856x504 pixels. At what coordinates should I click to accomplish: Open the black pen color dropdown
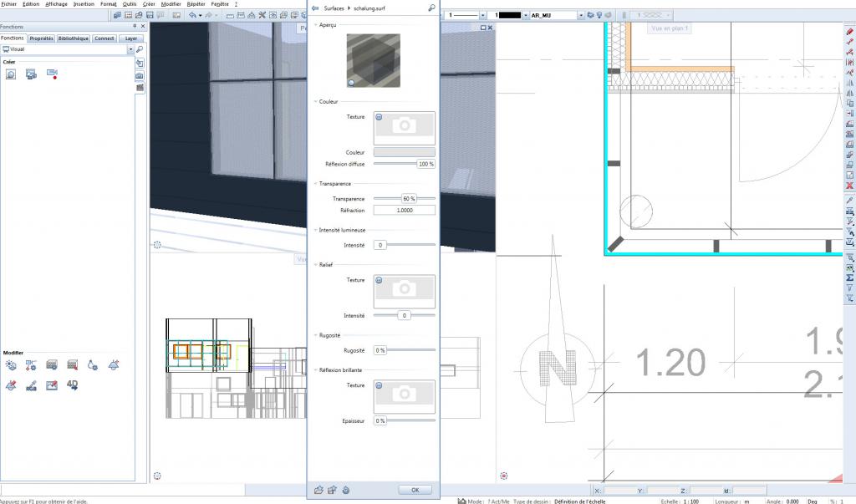pyautogui.click(x=526, y=15)
